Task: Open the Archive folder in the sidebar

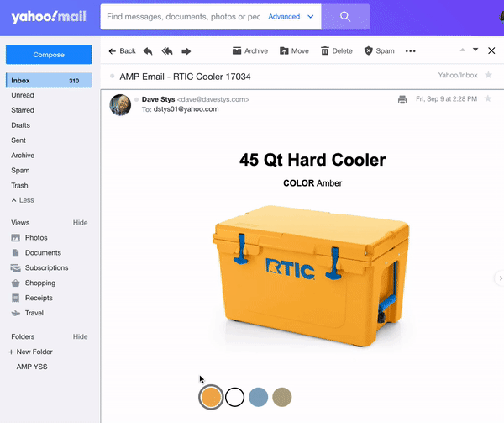Action: [x=23, y=156]
